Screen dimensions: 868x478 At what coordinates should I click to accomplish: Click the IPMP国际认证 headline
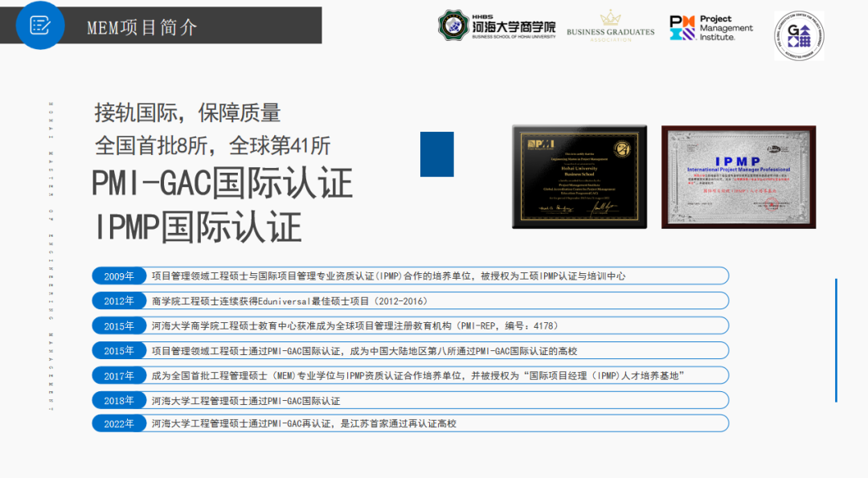pyautogui.click(x=198, y=227)
